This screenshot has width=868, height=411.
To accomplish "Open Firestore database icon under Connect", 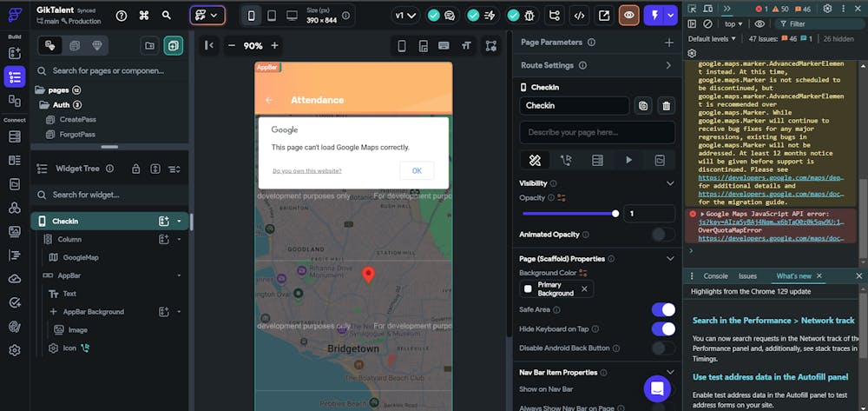I will tap(15, 136).
